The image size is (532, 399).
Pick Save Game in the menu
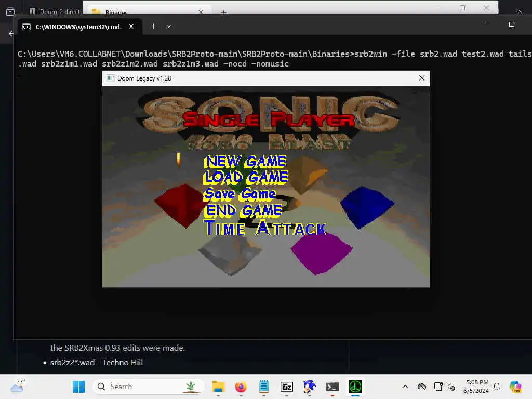[x=240, y=194]
